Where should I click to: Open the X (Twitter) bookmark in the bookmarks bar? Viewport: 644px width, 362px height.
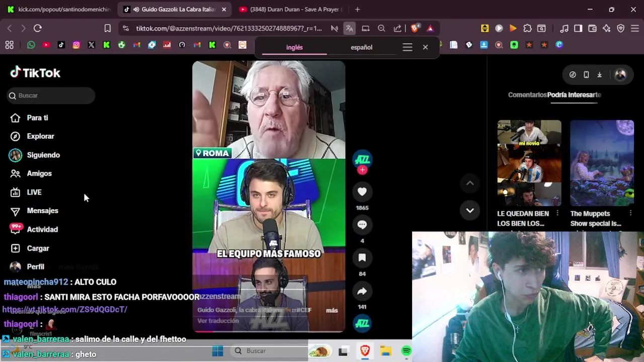point(92,45)
